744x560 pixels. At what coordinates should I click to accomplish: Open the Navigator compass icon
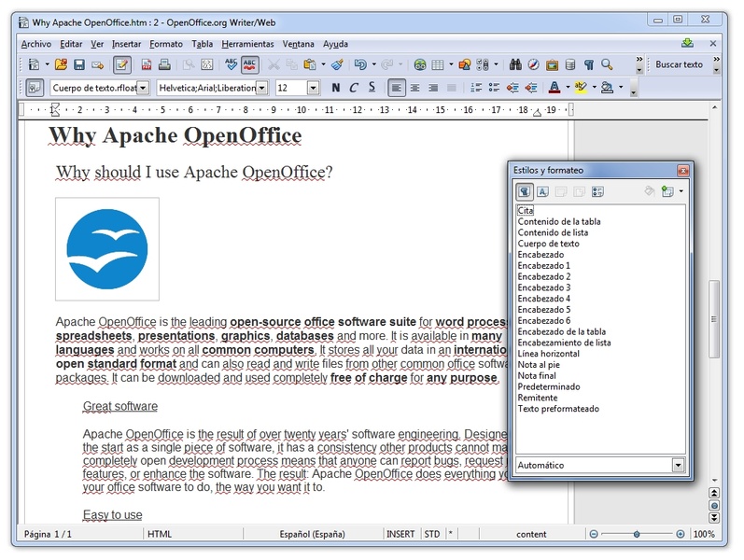point(533,64)
